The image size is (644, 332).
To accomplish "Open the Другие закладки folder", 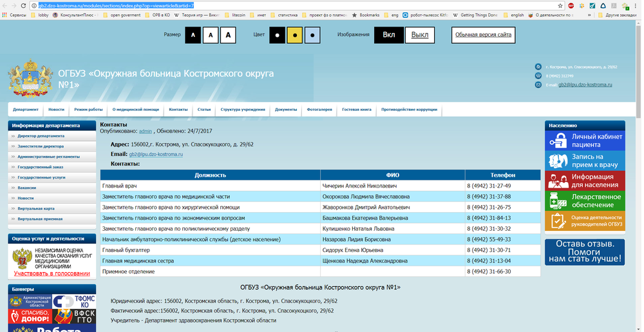I will pyautogui.click(x=618, y=15).
